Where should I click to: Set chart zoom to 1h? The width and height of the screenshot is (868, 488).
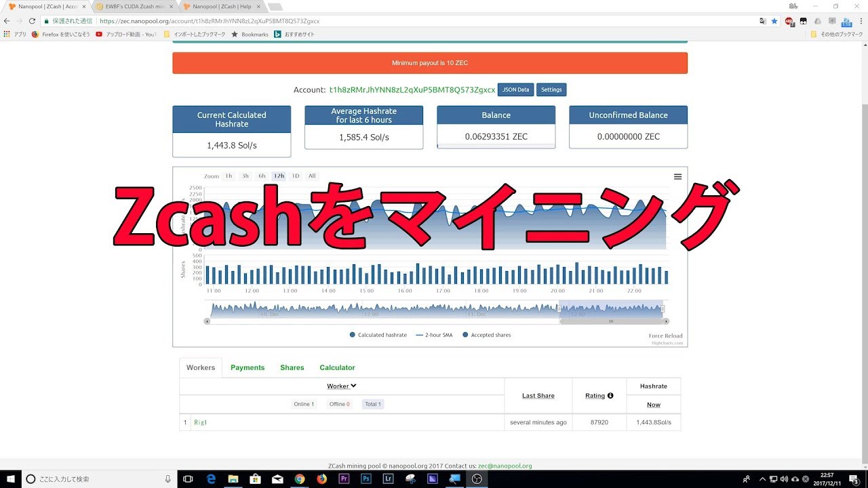click(229, 176)
